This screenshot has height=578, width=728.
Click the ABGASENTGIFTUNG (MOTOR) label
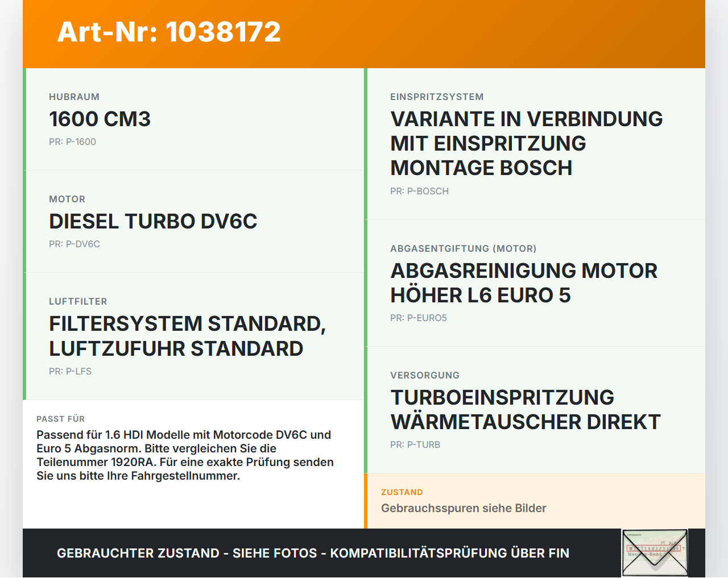pyautogui.click(x=463, y=249)
